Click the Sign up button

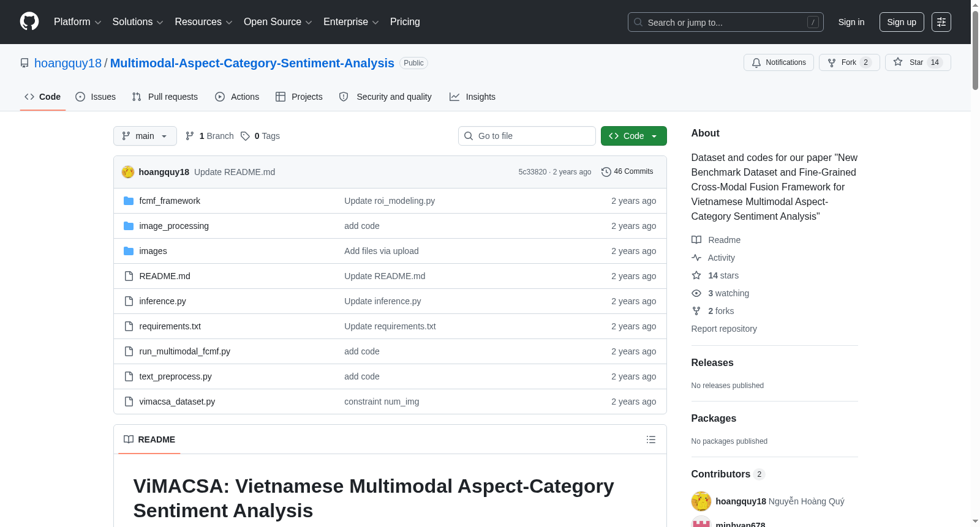(902, 22)
